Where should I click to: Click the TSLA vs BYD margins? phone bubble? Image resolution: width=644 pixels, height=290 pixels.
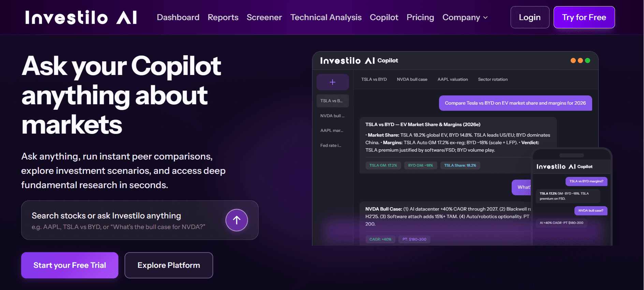[586, 181]
